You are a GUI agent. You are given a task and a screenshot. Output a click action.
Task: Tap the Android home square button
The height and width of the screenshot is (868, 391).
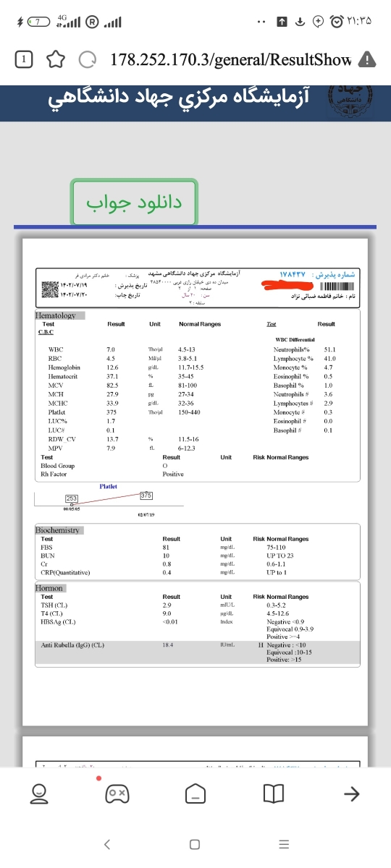point(195,844)
